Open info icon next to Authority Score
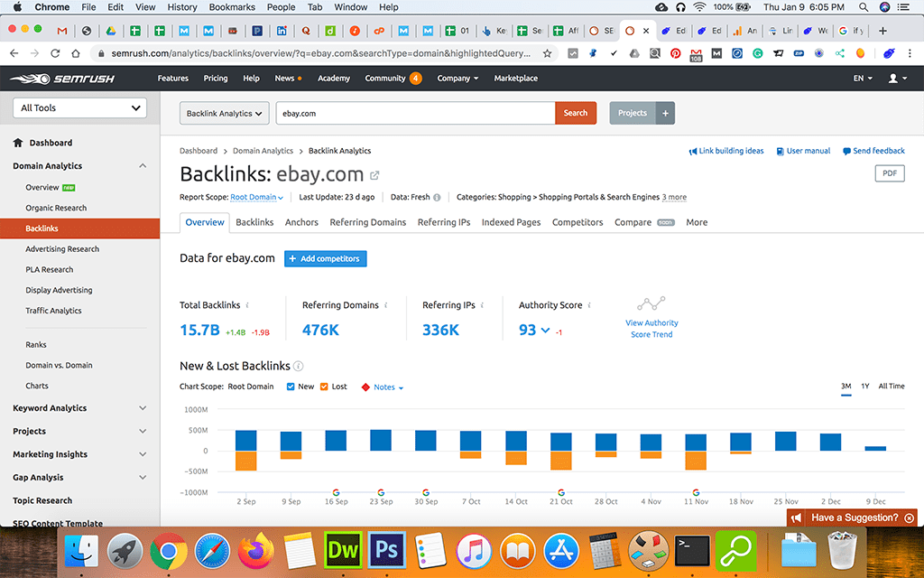 pos(589,305)
